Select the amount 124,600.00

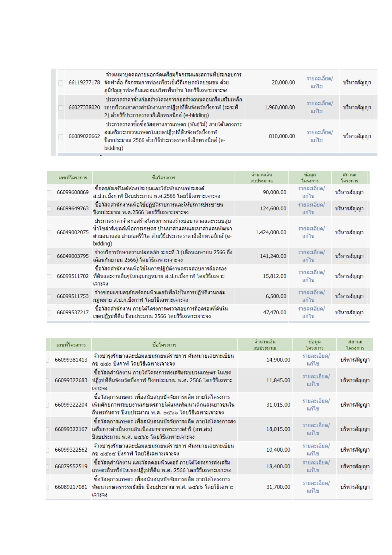pos(273,209)
